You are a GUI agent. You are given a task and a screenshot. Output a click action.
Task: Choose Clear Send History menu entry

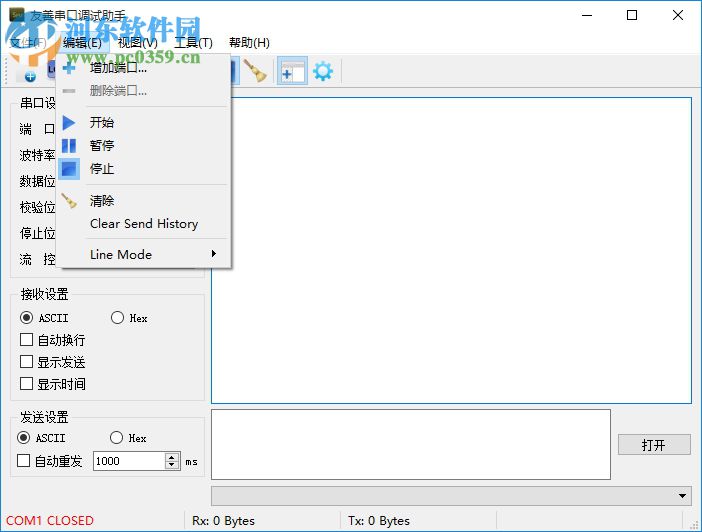pyautogui.click(x=144, y=223)
